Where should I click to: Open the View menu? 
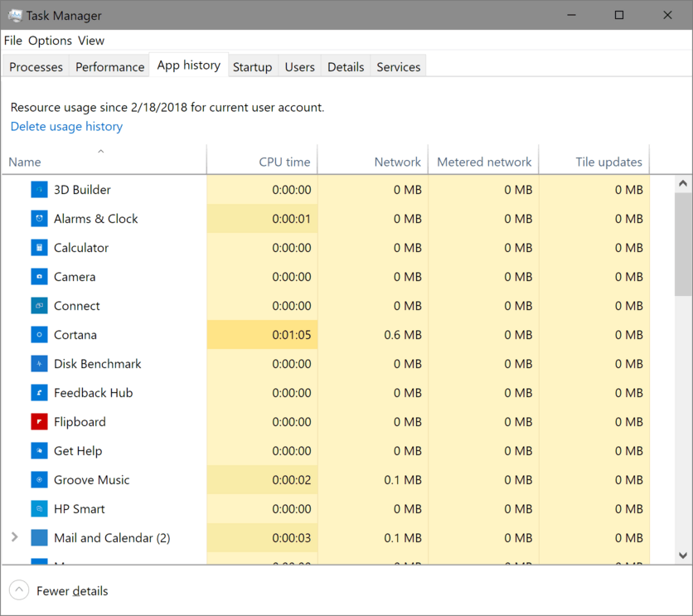point(91,41)
